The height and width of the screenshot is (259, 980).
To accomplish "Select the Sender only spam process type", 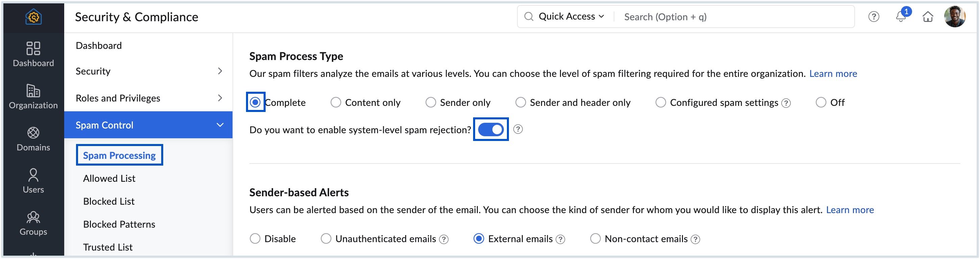I will [431, 102].
